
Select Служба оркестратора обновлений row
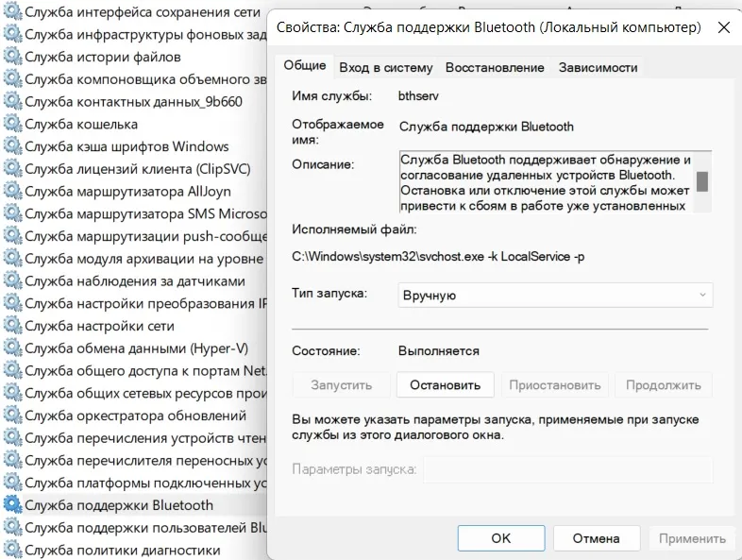(x=134, y=416)
